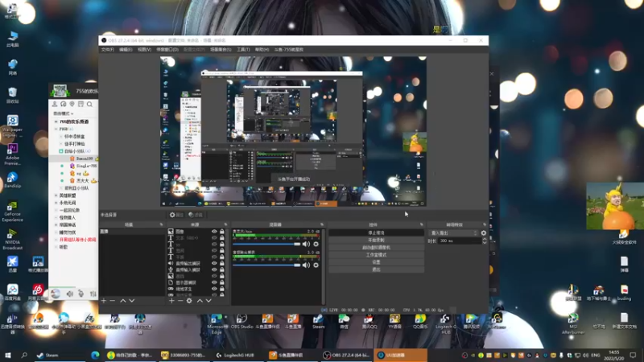Open Adobe Premiere desktop icon
The width and height of the screenshot is (644, 362).
[12, 154]
